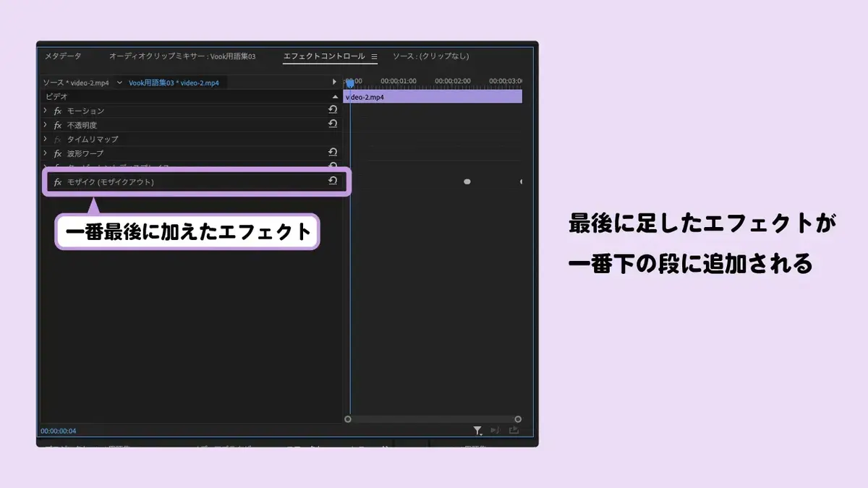Screen dimensions: 868x488
Task: Click the play audio only icon
Action: click(495, 430)
